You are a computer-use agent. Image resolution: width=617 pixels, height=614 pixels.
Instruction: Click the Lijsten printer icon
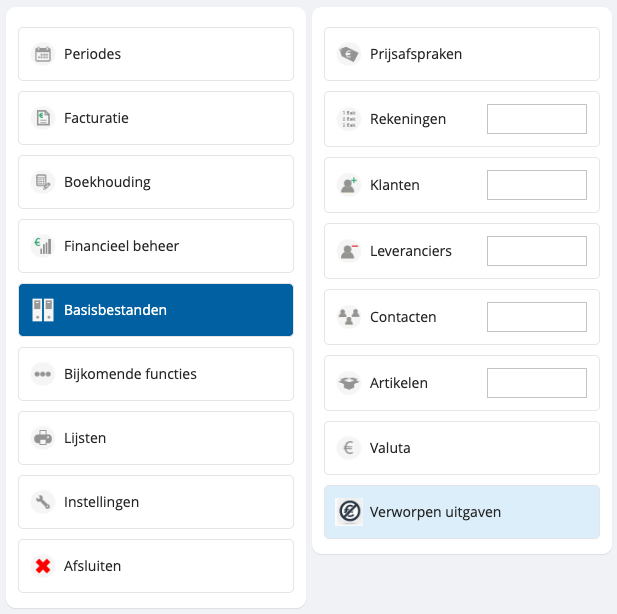click(x=43, y=438)
